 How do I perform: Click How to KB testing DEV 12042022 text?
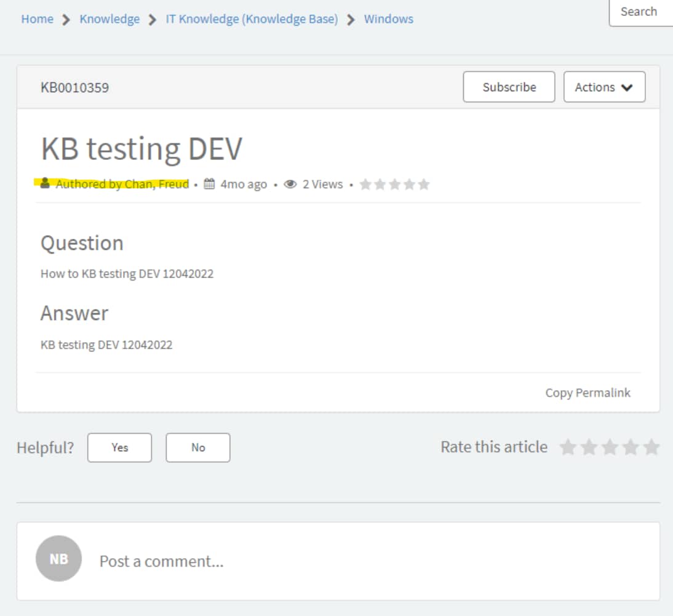(127, 274)
